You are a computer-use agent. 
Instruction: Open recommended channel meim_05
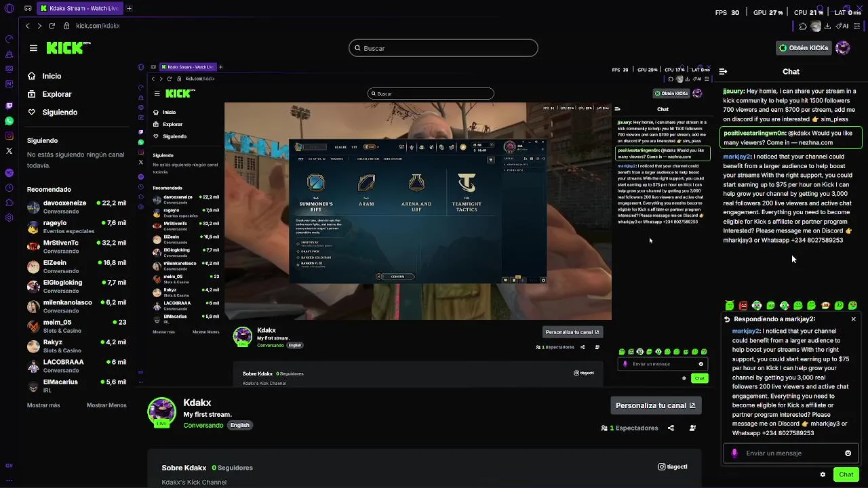click(77, 326)
